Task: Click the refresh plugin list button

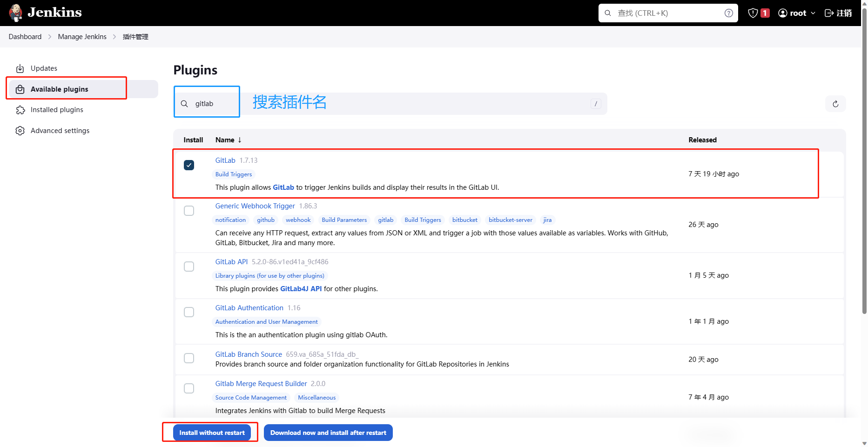Action: [835, 104]
